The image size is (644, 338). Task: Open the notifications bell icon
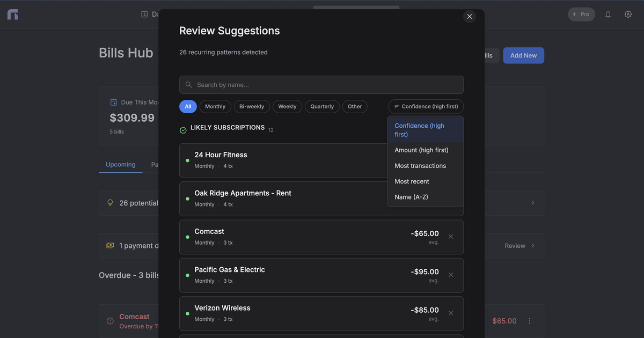tap(608, 13)
